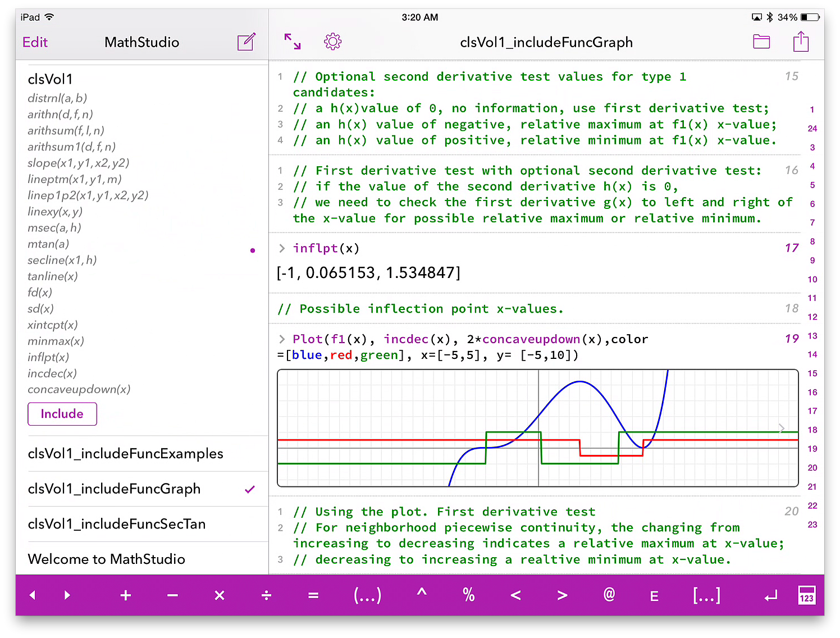Image resolution: width=840 pixels, height=638 pixels.
Task: Toggle fullscreen with the expand arrows icon
Action: [x=293, y=42]
